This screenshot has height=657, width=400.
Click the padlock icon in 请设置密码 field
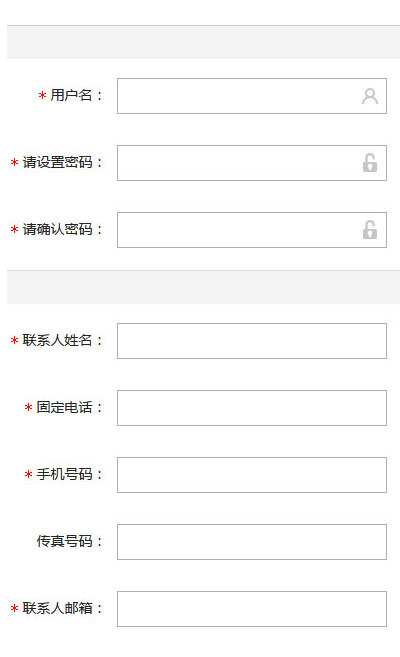(370, 163)
